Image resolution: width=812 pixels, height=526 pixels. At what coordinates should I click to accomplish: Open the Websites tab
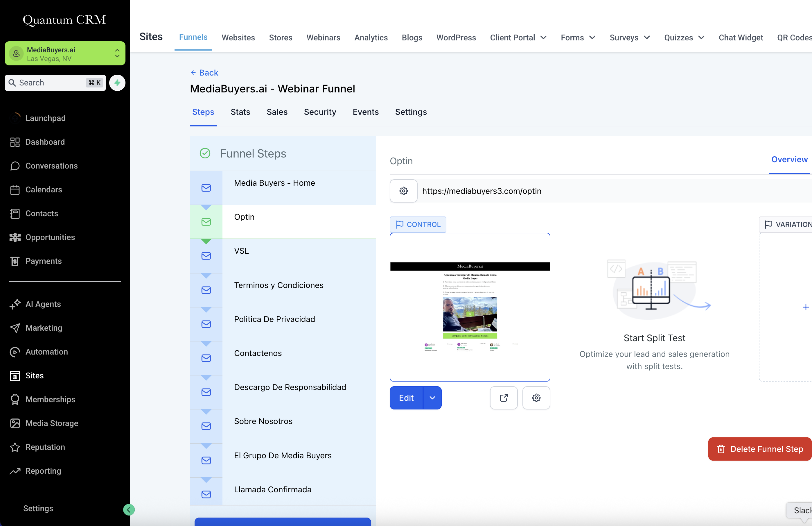click(x=238, y=37)
